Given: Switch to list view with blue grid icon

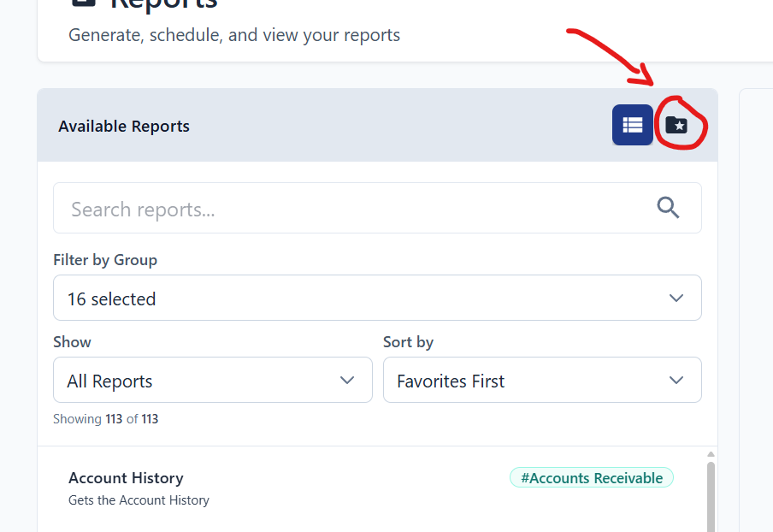Looking at the screenshot, I should (x=633, y=125).
